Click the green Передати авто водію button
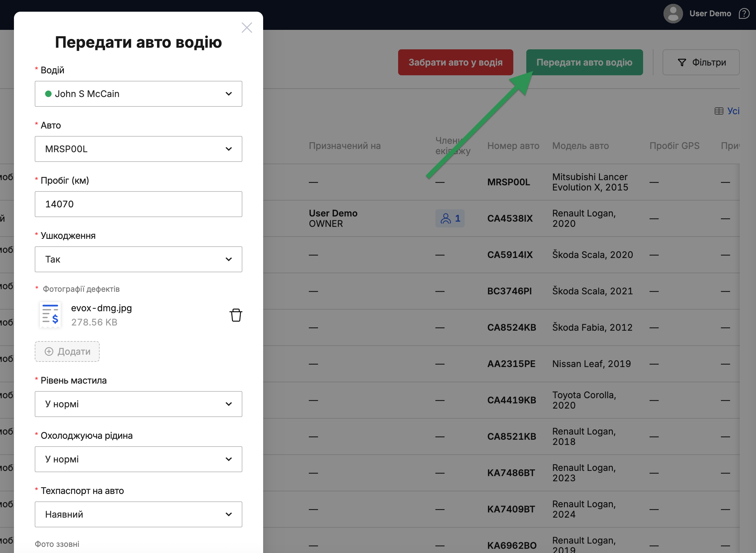The image size is (756, 553). pyautogui.click(x=584, y=62)
